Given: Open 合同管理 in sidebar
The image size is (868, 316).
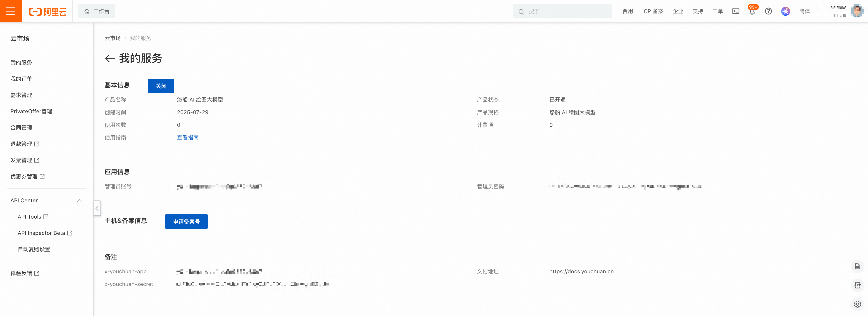Looking at the screenshot, I should pos(21,127).
